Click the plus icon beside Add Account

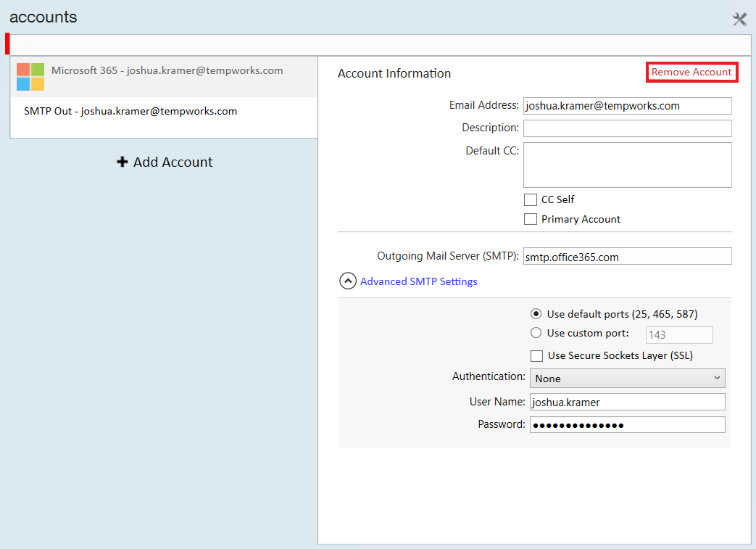coord(122,162)
